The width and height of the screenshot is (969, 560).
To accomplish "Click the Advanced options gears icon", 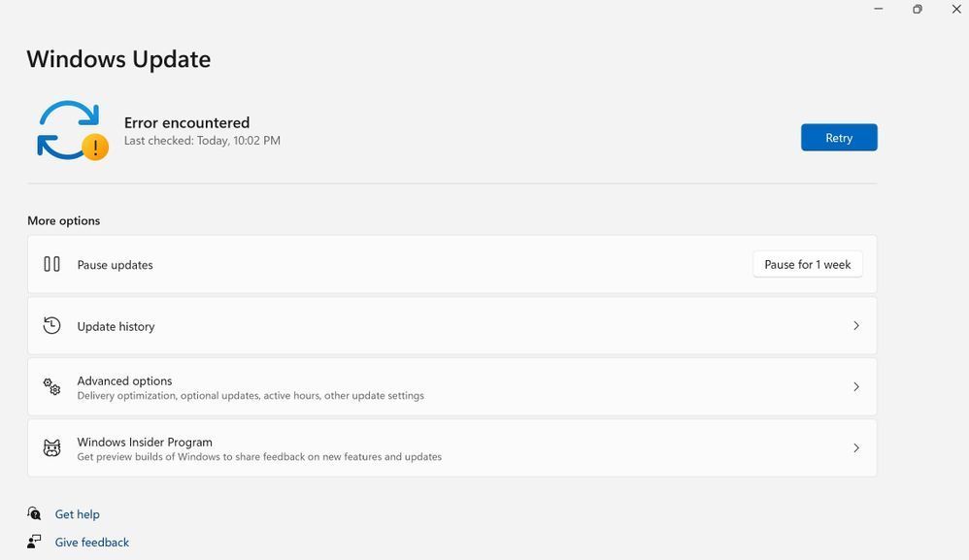I will click(x=51, y=387).
